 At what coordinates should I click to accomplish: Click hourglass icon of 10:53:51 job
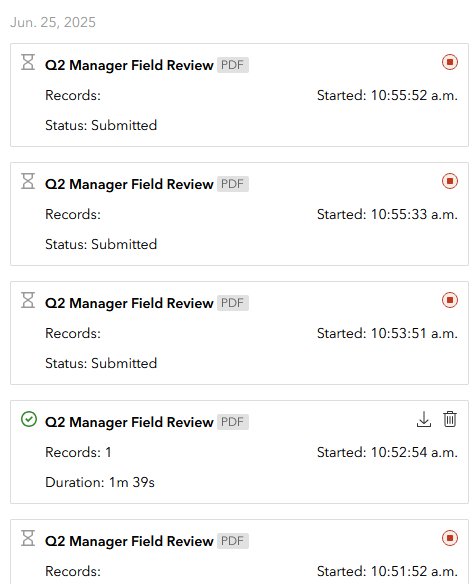coord(28,300)
